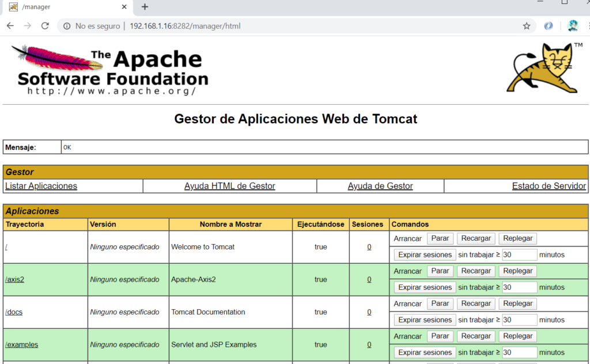Open Listar Aplicaciones link
This screenshot has height=364, width=590.
point(41,186)
